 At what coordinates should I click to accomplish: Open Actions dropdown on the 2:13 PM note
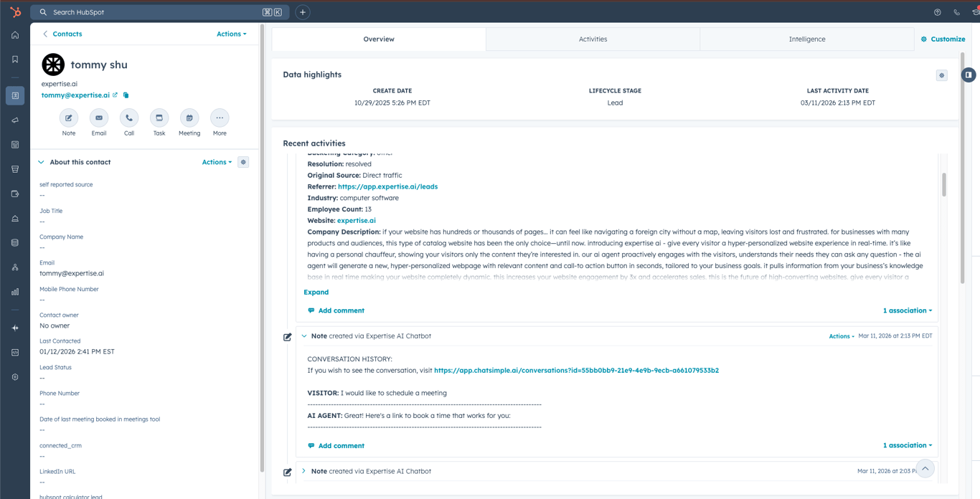point(842,336)
